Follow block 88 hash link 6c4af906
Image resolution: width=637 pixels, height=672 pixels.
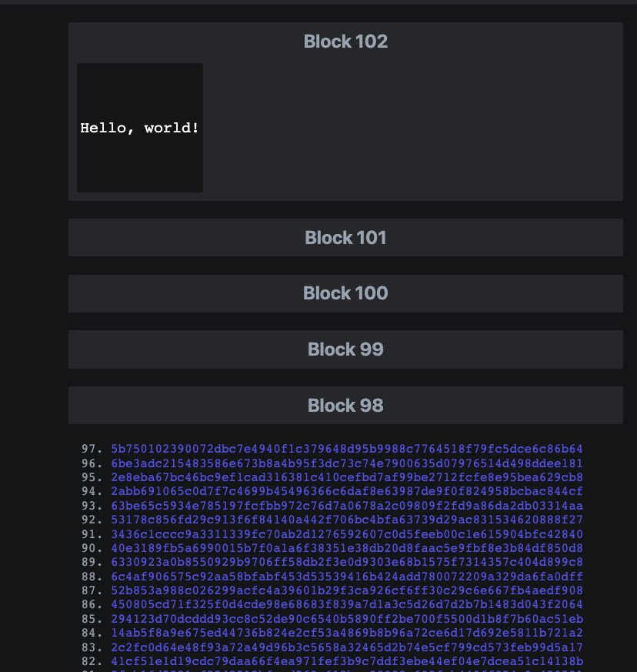[347, 577]
